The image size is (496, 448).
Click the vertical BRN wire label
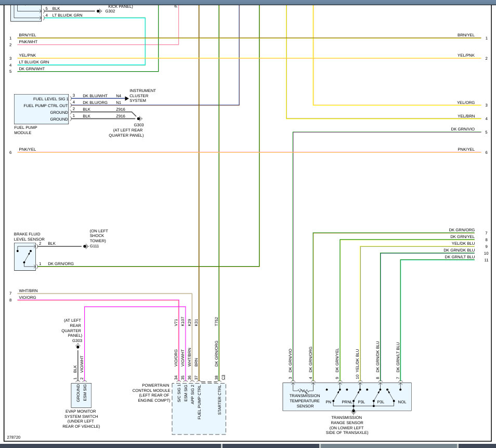click(x=196, y=362)
